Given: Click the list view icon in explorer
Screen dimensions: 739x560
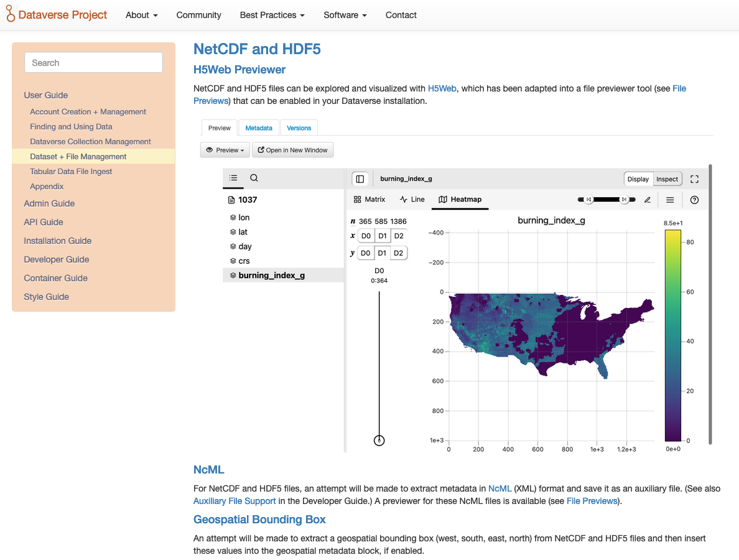Looking at the screenshot, I should pos(233,178).
